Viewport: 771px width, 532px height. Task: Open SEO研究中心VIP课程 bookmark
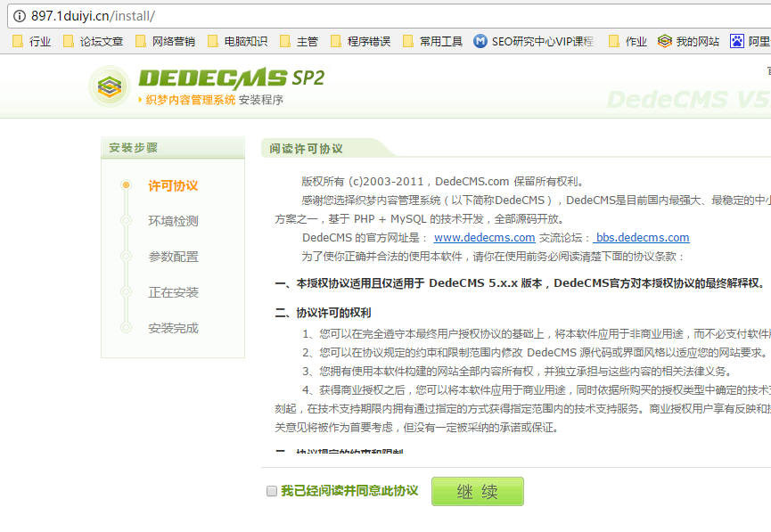pos(534,41)
